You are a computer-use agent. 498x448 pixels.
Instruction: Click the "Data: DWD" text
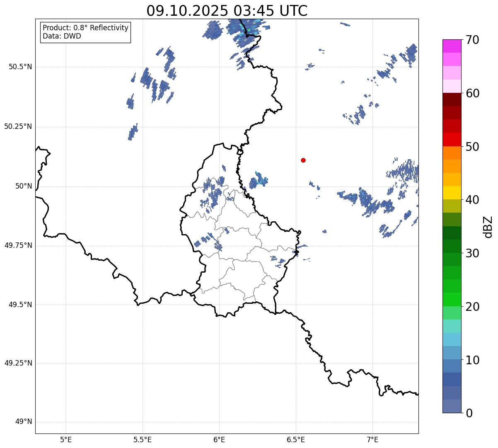pyautogui.click(x=62, y=36)
